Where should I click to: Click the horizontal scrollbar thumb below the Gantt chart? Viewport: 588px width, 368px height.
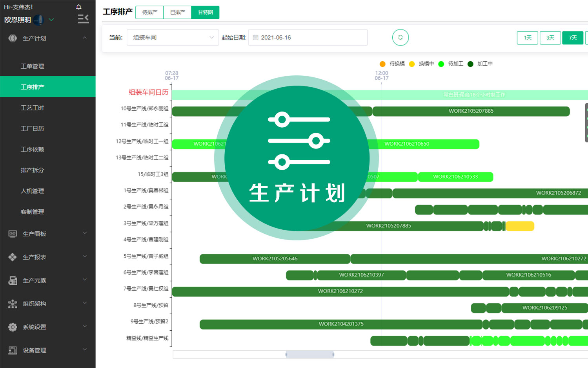tap(309, 354)
